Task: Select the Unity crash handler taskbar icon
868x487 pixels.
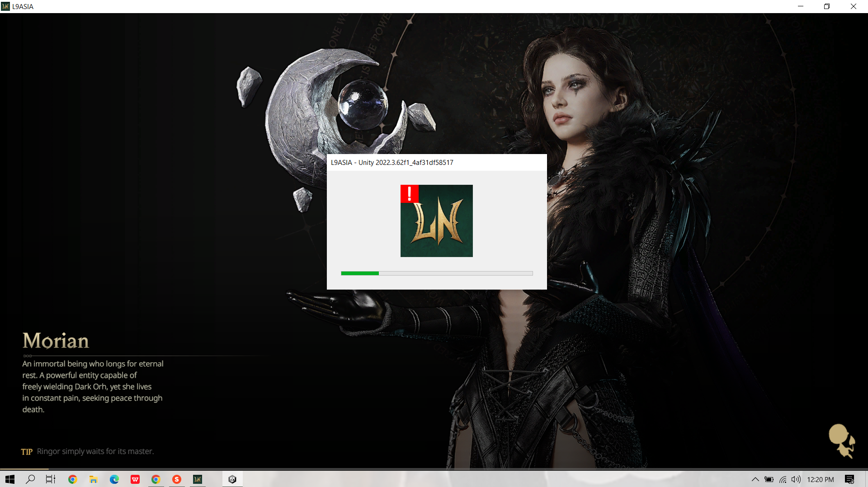Action: (x=232, y=479)
